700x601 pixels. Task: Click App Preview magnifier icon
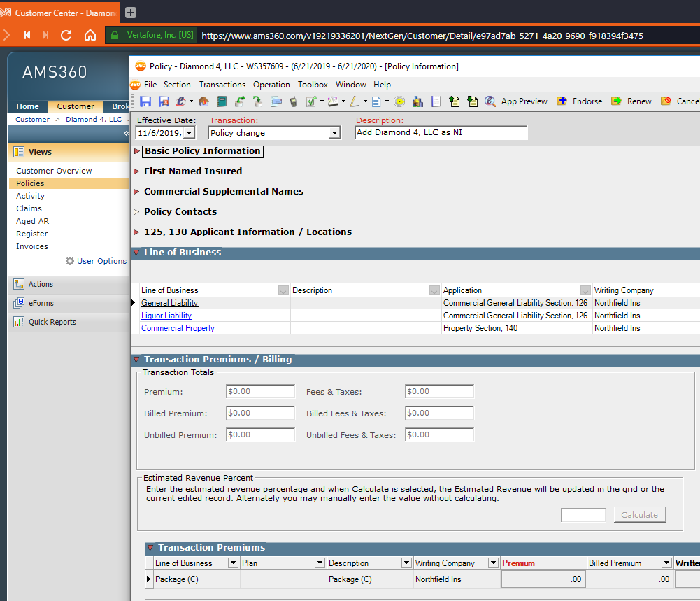[490, 101]
